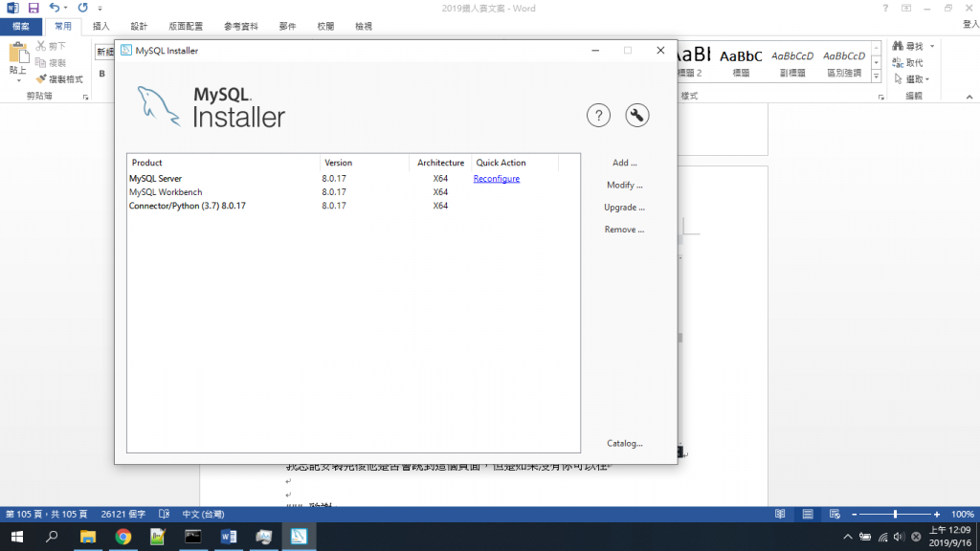The width and height of the screenshot is (980, 551).
Task: Click Word replace (取代) icon
Action: click(898, 62)
